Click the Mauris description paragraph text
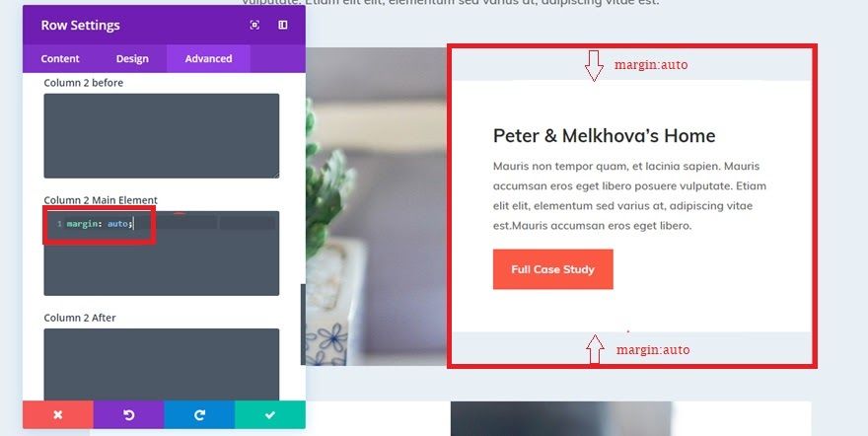 630,196
